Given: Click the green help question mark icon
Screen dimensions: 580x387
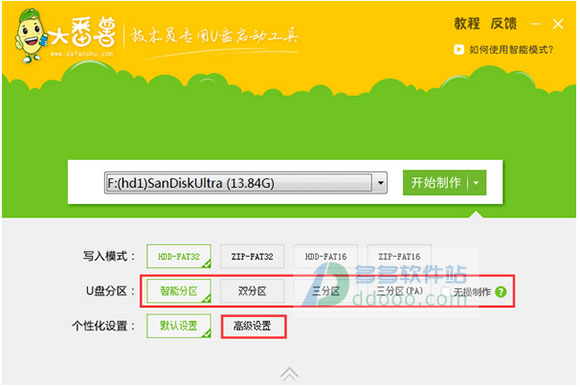Looking at the screenshot, I should [500, 292].
